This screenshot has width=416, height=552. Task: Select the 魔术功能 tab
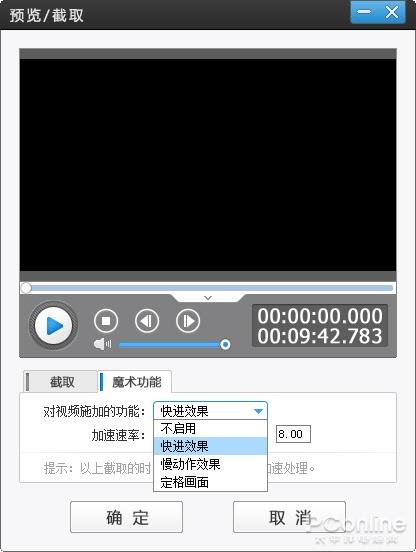(135, 382)
